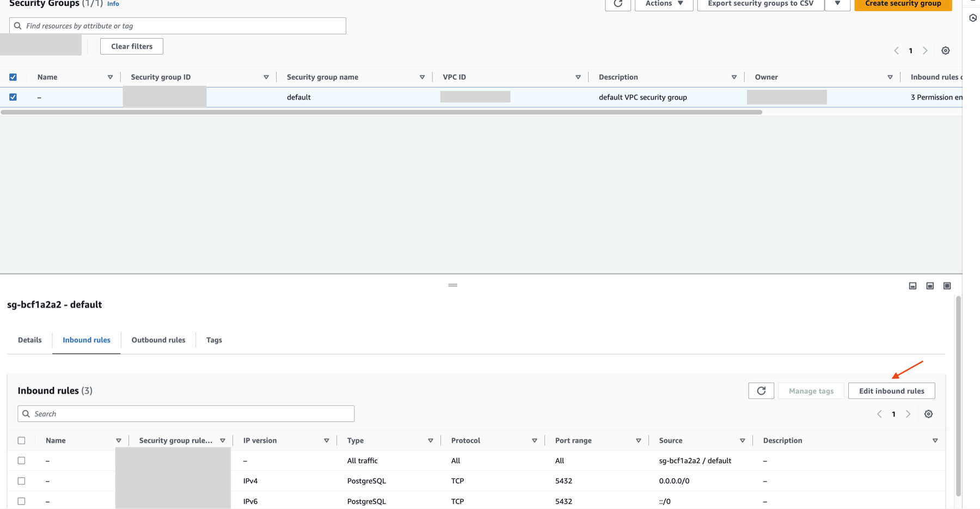Switch to the Outbound rules tab
The width and height of the screenshot is (980, 509).
click(158, 340)
